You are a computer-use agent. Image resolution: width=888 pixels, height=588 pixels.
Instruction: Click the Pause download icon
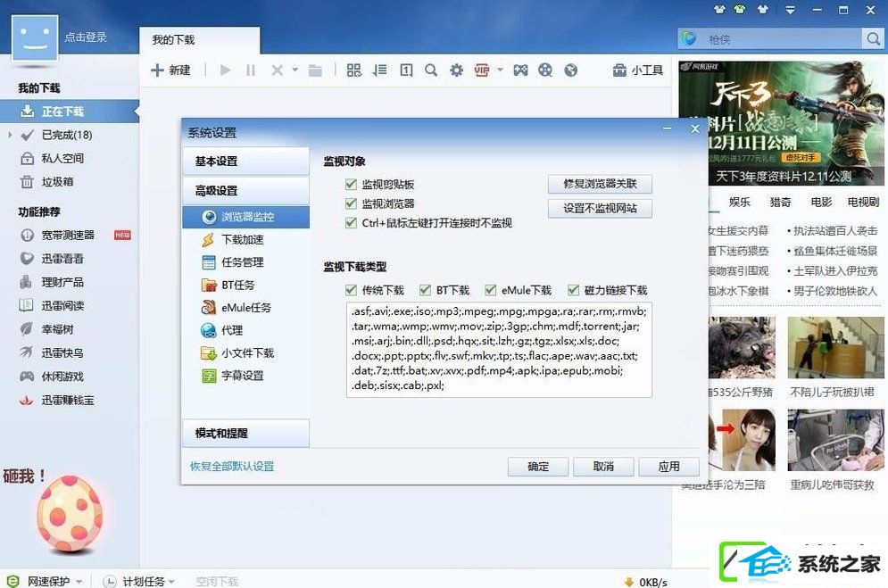pos(251,70)
